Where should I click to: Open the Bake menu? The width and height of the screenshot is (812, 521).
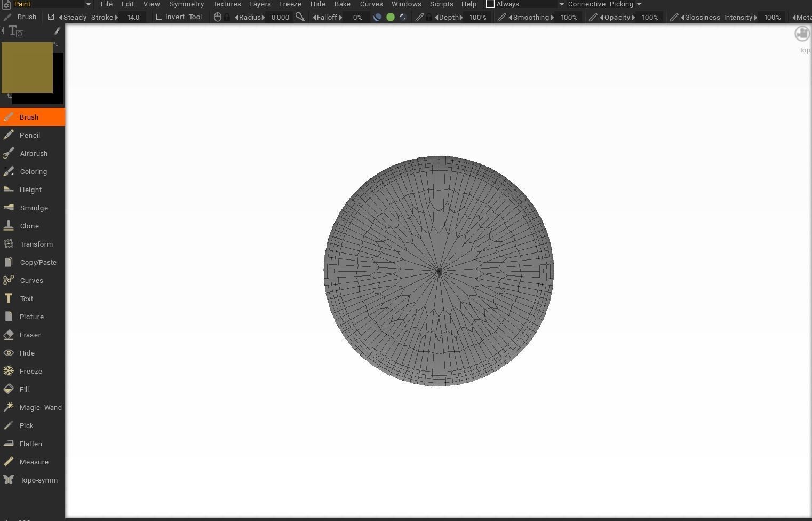pos(343,4)
